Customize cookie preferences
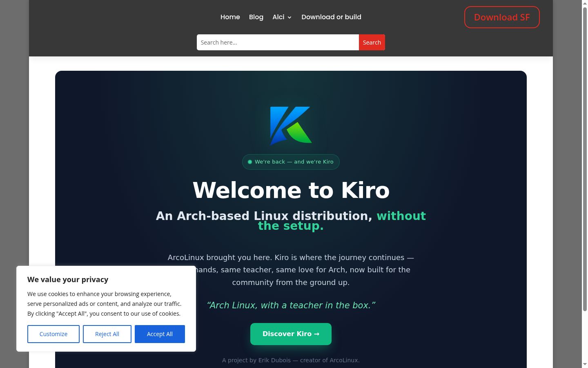This screenshot has height=368, width=588. pyautogui.click(x=53, y=334)
